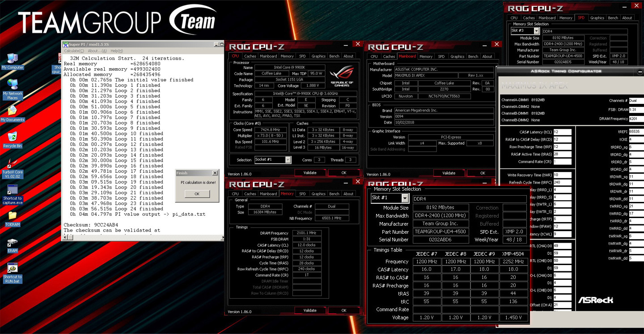Expand the Slot #1 memory slot dropdown
644x334 pixels.
pyautogui.click(x=405, y=198)
